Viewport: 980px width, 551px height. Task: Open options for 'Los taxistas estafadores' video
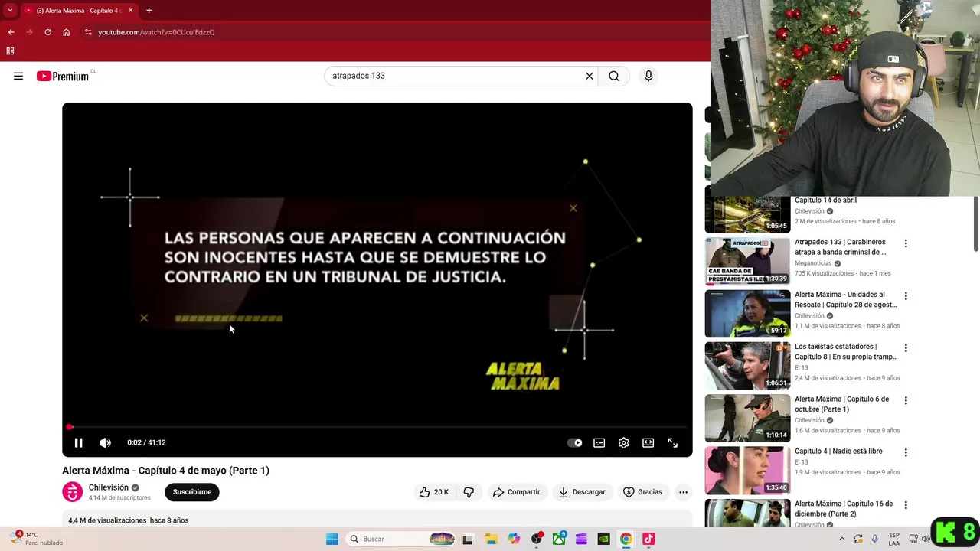906,347
